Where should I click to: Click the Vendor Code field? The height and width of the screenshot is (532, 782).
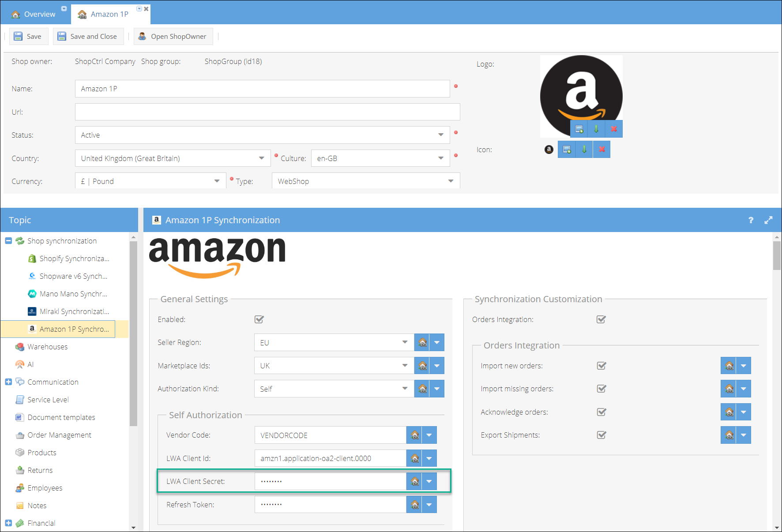331,435
